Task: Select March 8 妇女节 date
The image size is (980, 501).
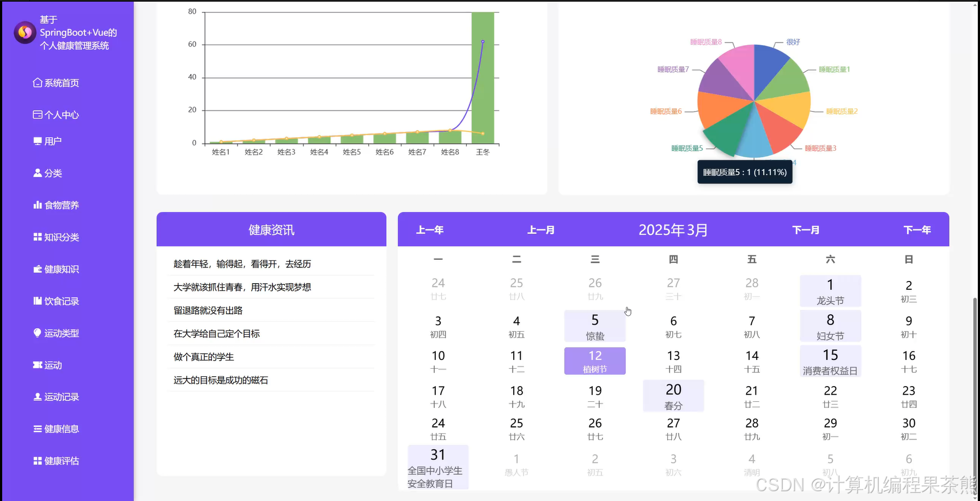Action: click(x=830, y=326)
